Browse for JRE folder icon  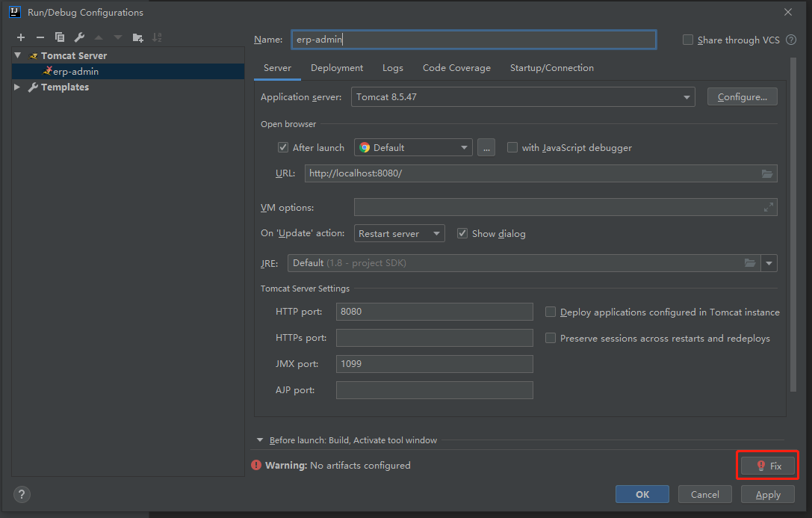pyautogui.click(x=750, y=263)
